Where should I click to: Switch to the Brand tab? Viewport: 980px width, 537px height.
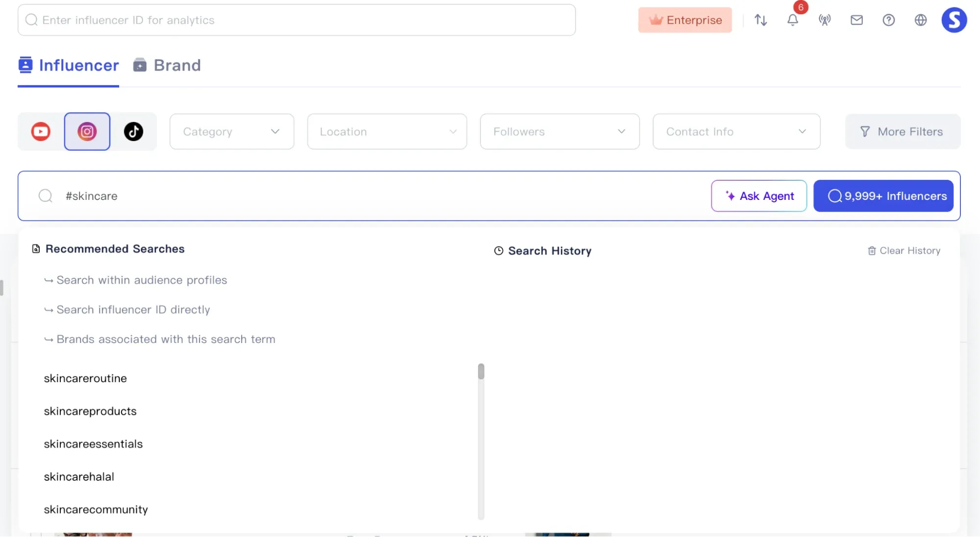[167, 65]
